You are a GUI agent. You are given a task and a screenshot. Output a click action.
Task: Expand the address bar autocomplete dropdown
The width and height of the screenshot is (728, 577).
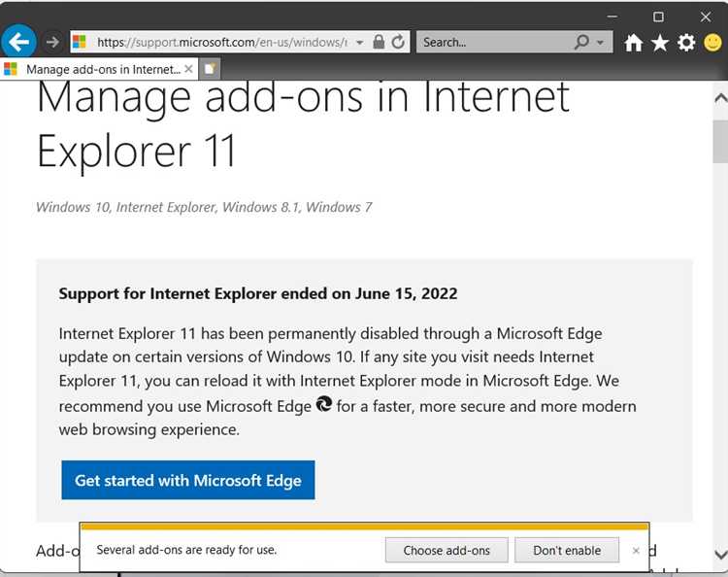[x=359, y=43]
